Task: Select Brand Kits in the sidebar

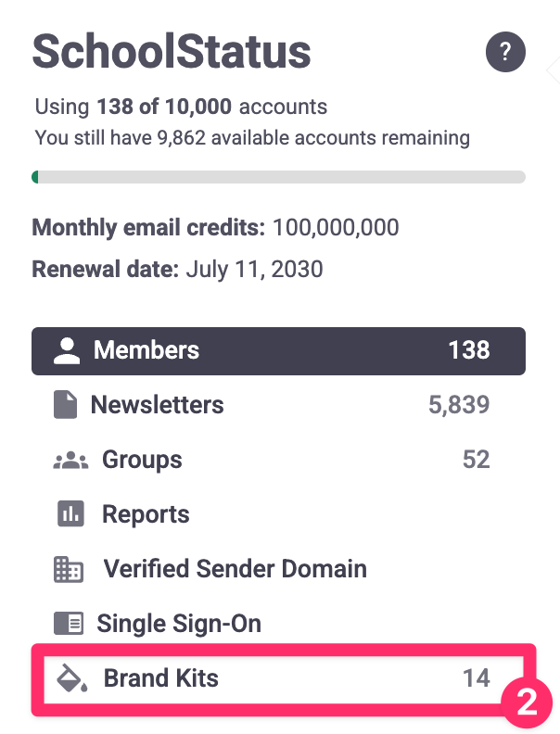Action: [161, 678]
